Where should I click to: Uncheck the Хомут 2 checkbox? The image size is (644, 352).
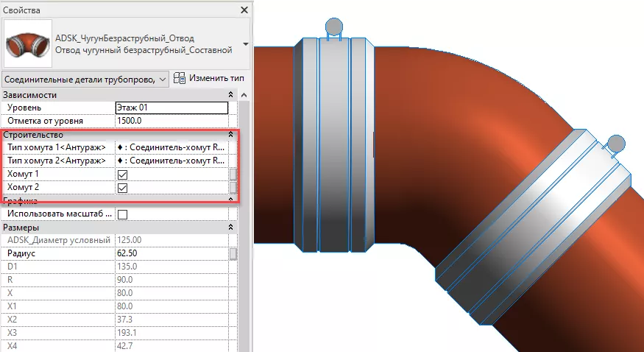tap(123, 188)
